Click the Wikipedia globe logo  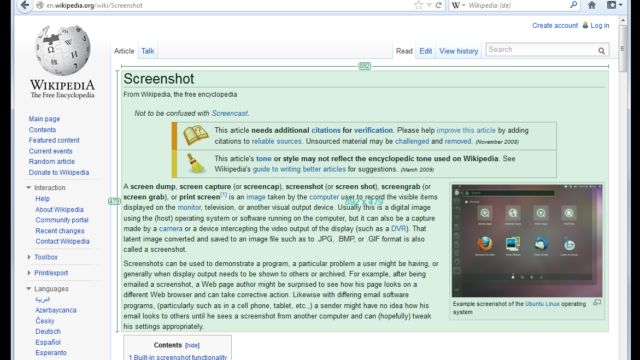pos(62,50)
